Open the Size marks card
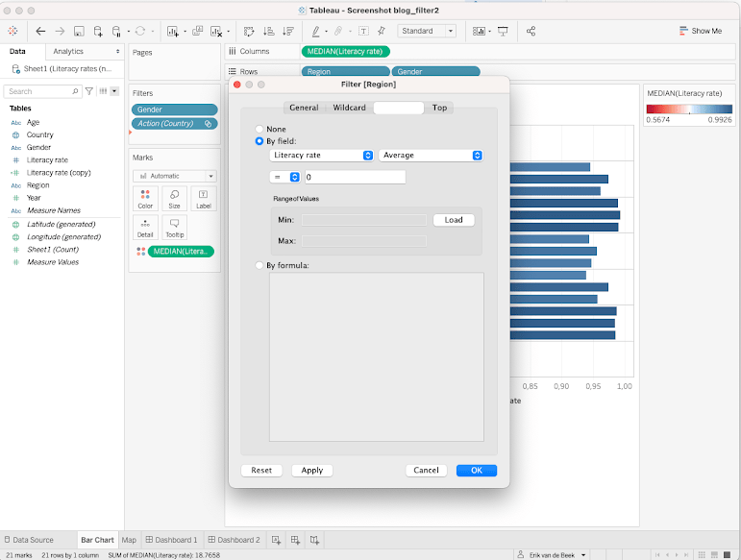The image size is (741, 560). 174,198
